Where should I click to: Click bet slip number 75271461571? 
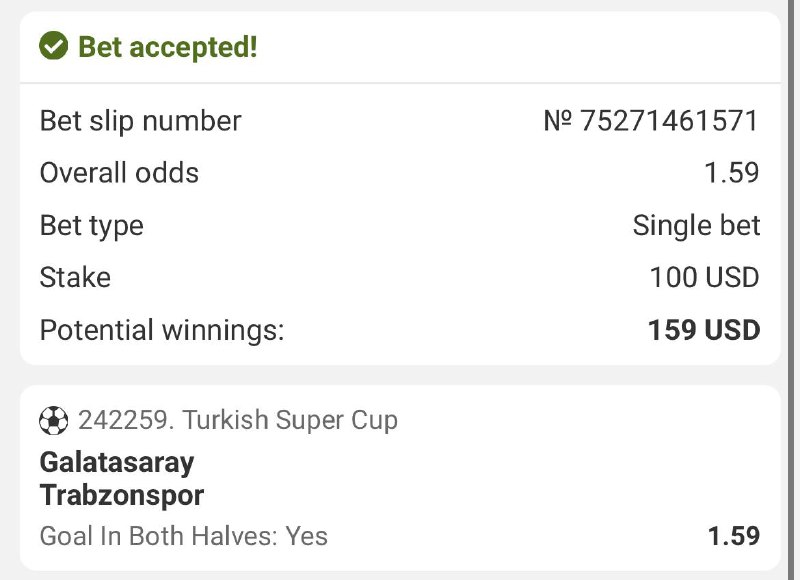click(x=669, y=121)
